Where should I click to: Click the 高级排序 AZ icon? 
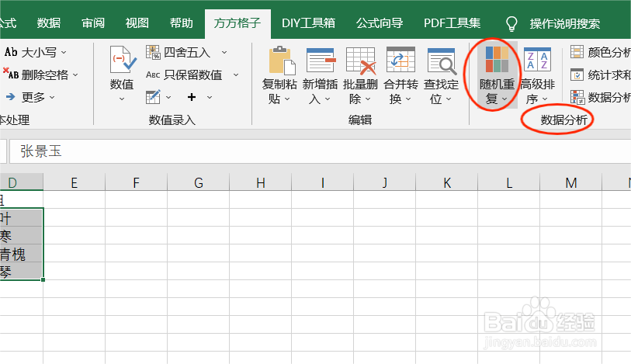click(537, 60)
